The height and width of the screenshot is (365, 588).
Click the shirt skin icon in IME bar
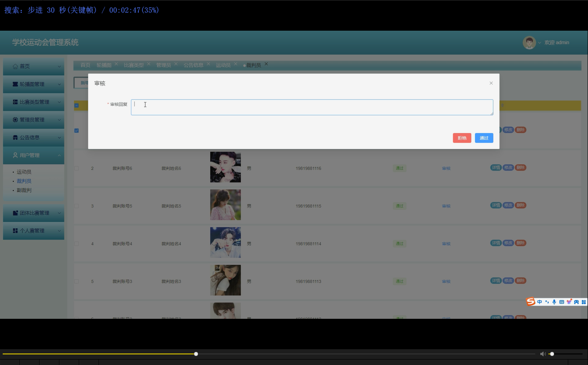click(x=569, y=302)
